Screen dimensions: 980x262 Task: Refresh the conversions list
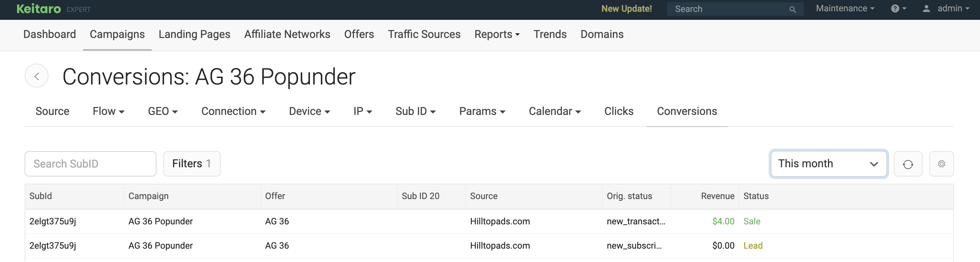[x=908, y=164]
